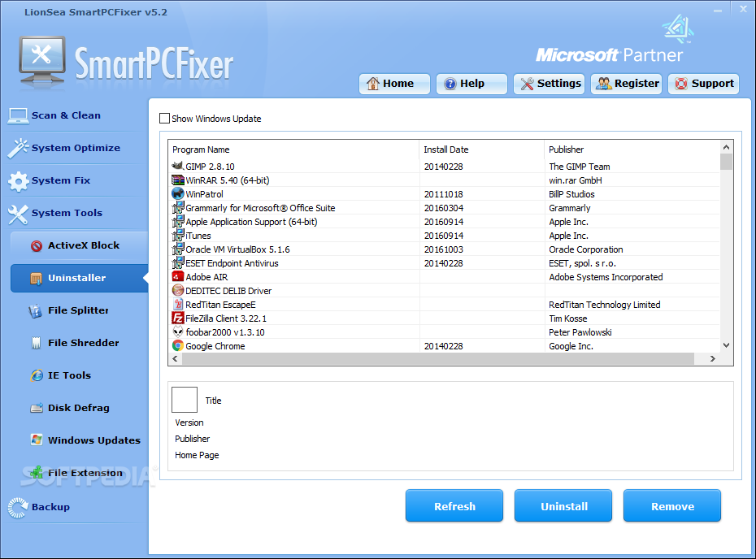
Task: Open the Settings top button
Action: tap(550, 84)
